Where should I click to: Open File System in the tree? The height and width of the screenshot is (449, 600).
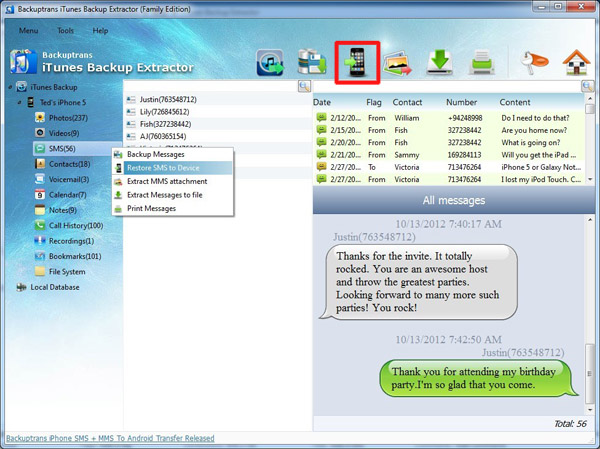pyautogui.click(x=60, y=271)
